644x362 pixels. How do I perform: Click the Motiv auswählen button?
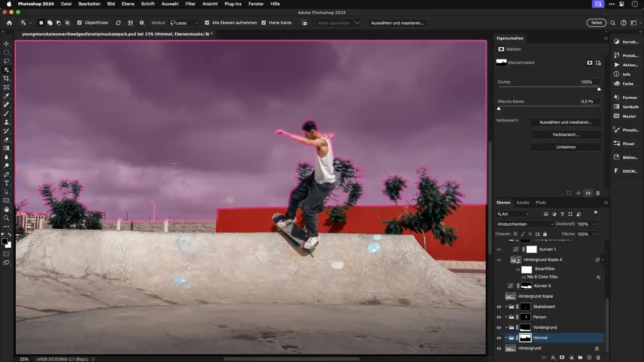point(334,23)
